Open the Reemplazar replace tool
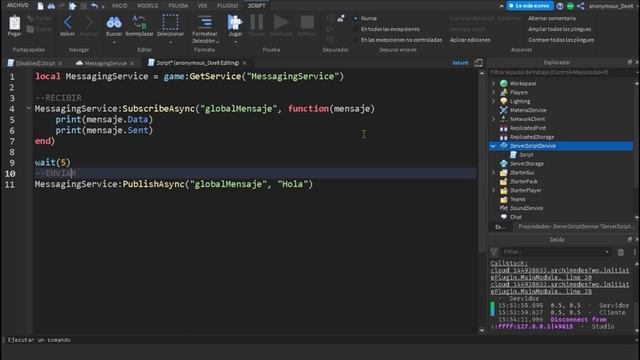 tap(139, 22)
